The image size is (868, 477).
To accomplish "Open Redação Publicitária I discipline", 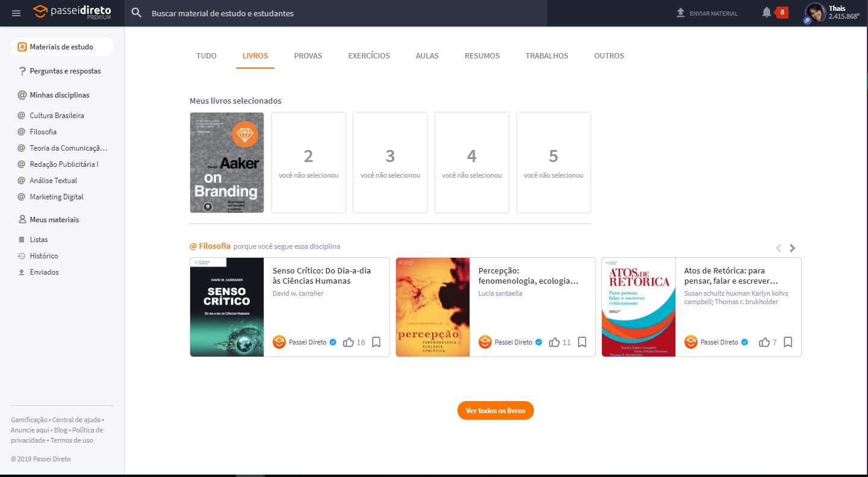I will [x=64, y=164].
